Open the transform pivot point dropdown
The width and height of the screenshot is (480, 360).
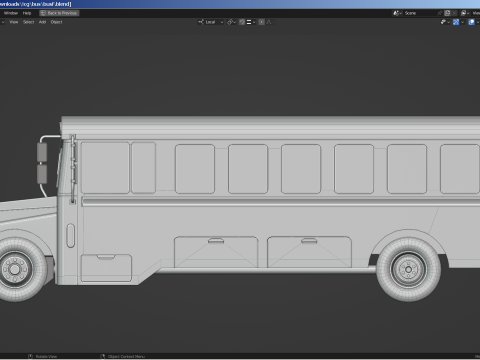click(231, 22)
